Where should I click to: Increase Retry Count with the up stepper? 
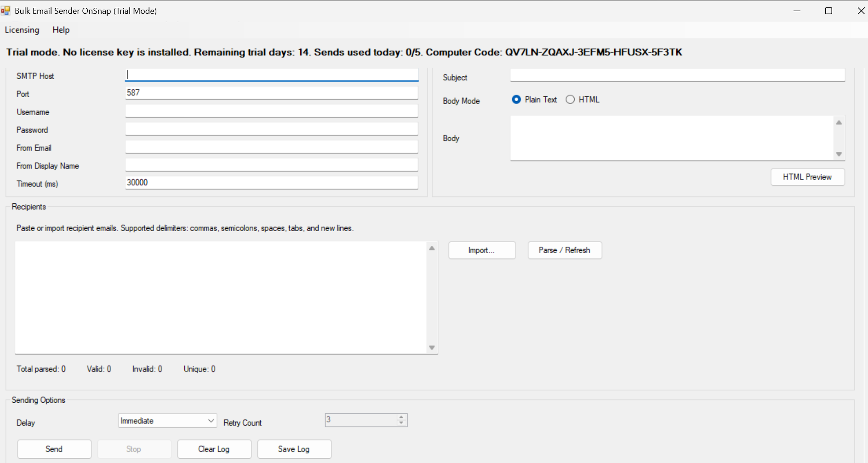click(x=401, y=417)
